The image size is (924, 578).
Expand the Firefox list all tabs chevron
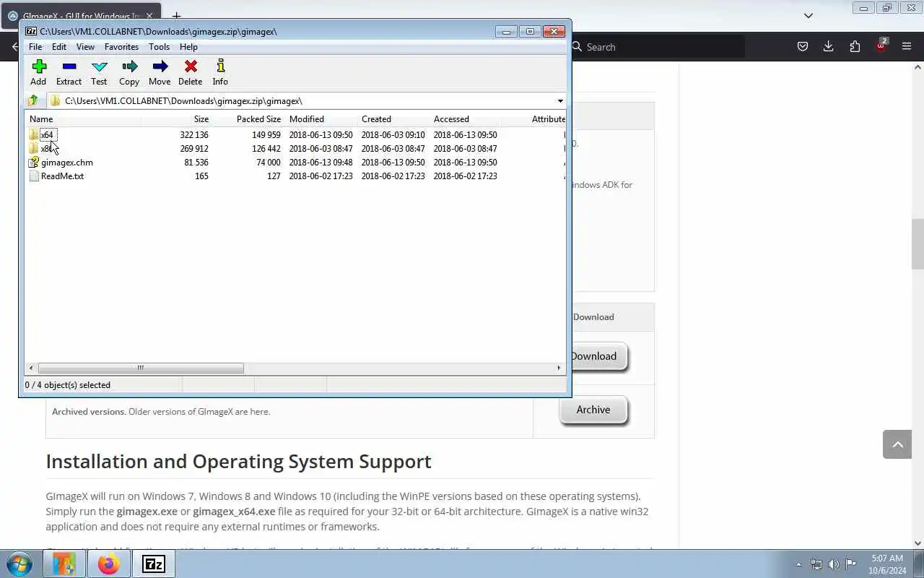pos(808,15)
